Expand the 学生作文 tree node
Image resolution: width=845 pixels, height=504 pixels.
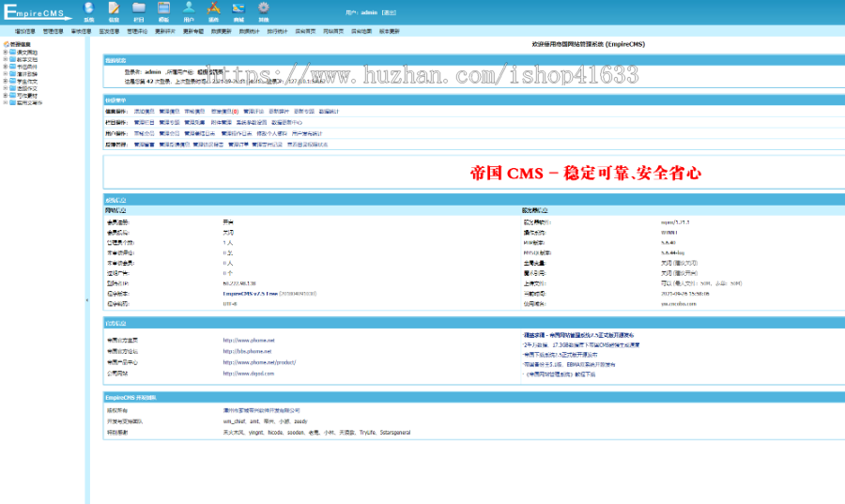pyautogui.click(x=6, y=81)
